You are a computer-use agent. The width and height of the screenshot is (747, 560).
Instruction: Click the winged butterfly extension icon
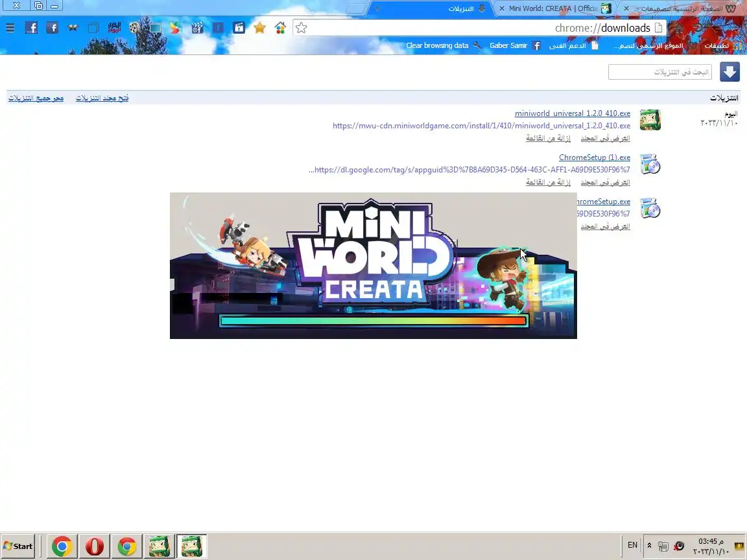tap(73, 28)
